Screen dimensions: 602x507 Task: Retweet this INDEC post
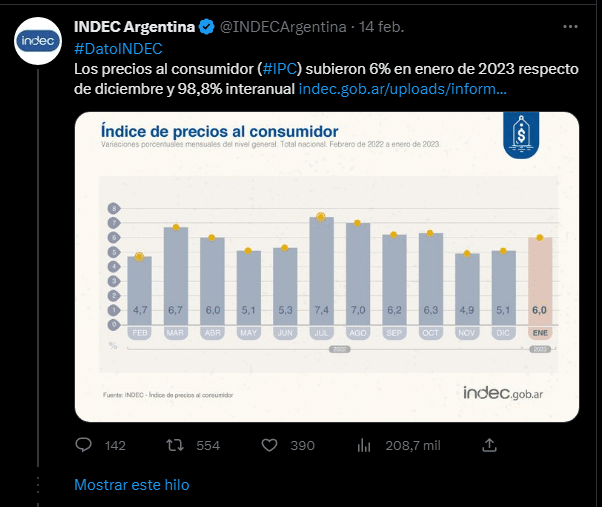click(x=174, y=445)
